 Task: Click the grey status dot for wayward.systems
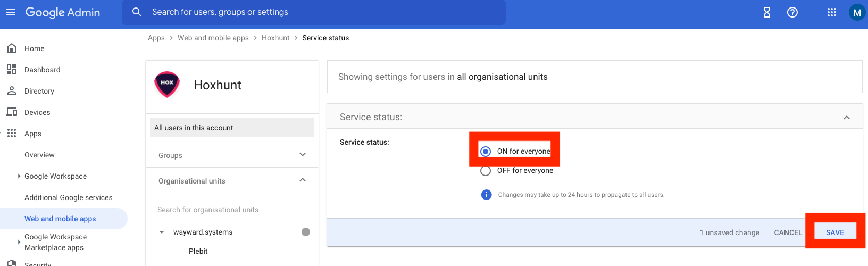tap(306, 232)
